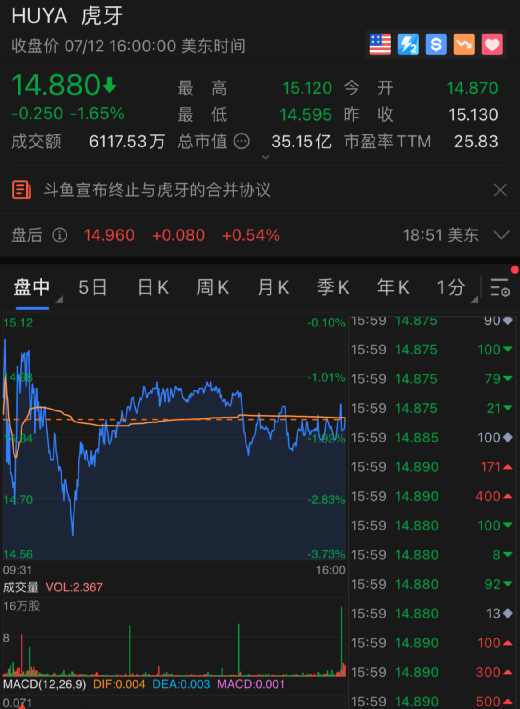
Task: Switch to the 月K chart tab
Action: click(x=273, y=288)
